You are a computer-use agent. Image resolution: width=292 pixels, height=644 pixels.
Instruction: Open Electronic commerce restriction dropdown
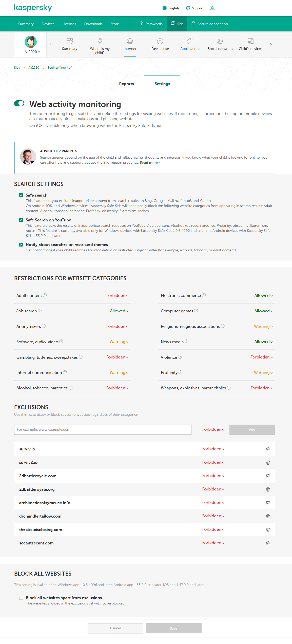pos(264,296)
